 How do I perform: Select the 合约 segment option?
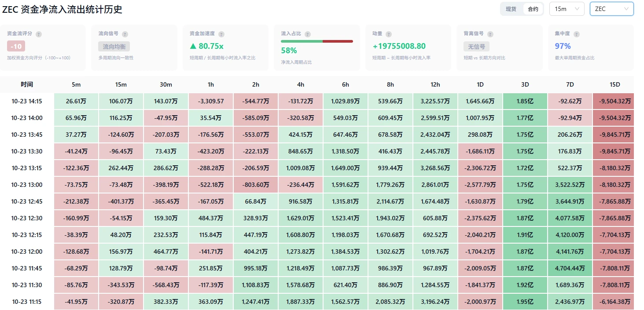point(533,9)
